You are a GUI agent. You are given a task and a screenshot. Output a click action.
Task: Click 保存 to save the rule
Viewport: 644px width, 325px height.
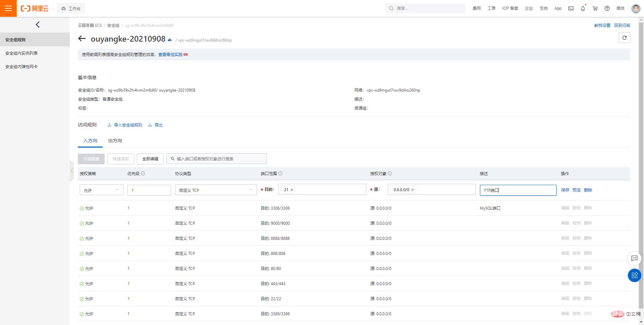click(x=565, y=190)
